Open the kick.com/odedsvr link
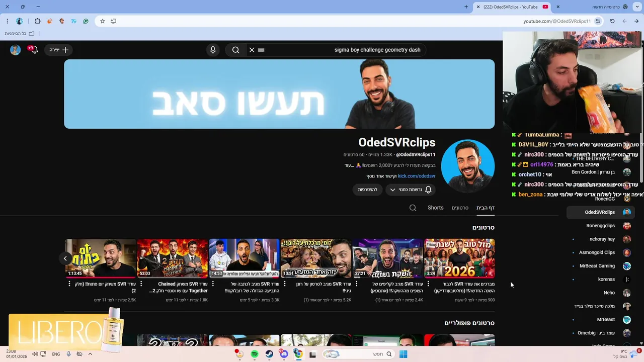 click(x=417, y=176)
